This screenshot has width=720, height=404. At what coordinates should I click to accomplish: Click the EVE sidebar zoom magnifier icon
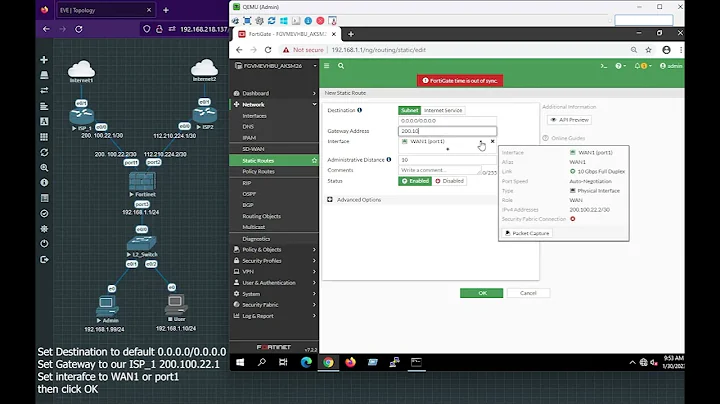pyautogui.click(x=44, y=168)
